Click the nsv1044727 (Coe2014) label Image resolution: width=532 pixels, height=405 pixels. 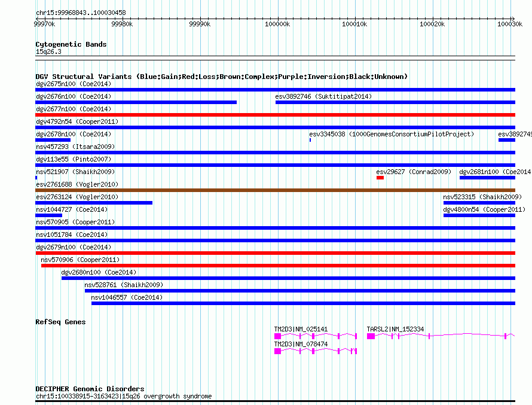[72, 209]
